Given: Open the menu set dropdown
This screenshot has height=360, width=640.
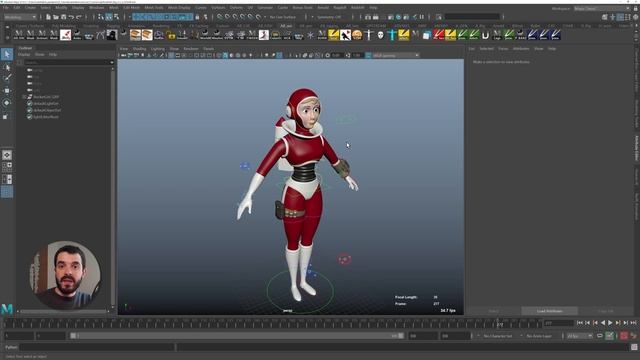Looking at the screenshot, I should 20,17.
